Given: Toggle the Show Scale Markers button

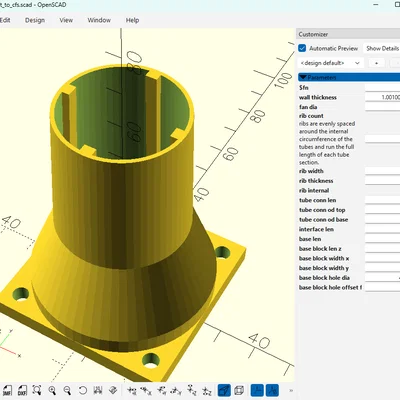Looking at the screenshot, I should (272, 390).
